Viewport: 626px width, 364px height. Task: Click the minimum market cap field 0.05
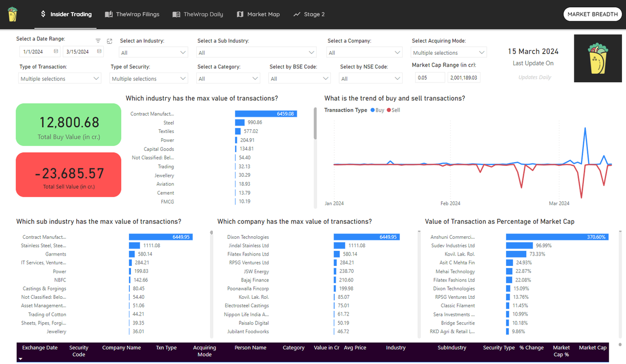tap(430, 78)
